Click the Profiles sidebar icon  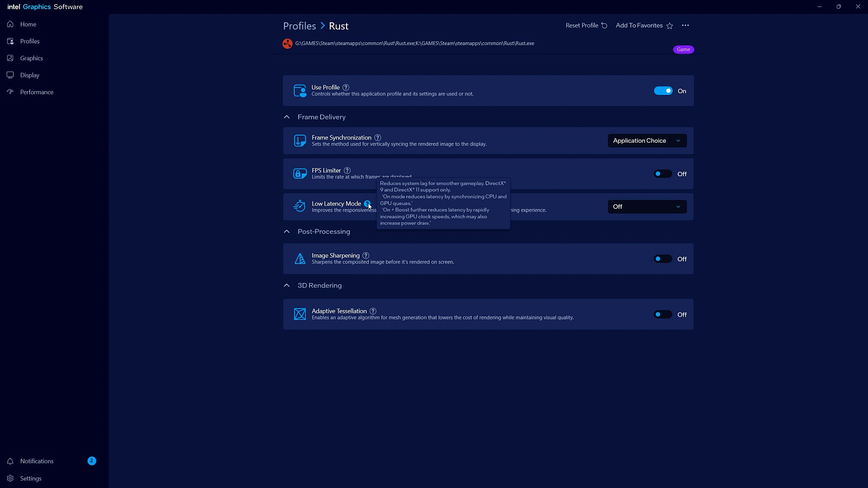pos(10,41)
